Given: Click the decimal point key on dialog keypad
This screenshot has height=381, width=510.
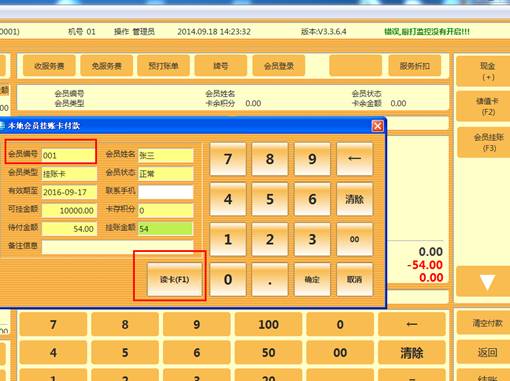Looking at the screenshot, I should coord(270,279).
